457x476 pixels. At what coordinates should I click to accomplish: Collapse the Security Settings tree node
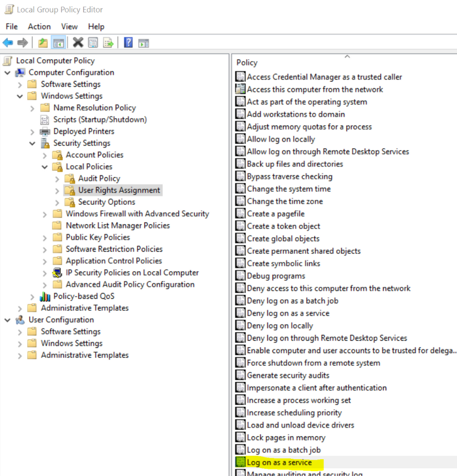32,143
